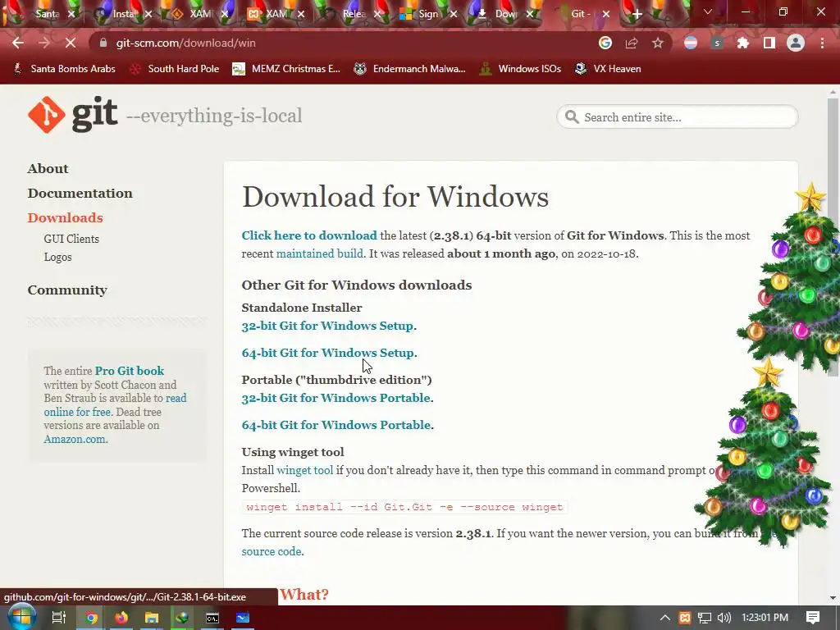This screenshot has width=840, height=630.
Task: Open About in the sidebar
Action: click(48, 169)
